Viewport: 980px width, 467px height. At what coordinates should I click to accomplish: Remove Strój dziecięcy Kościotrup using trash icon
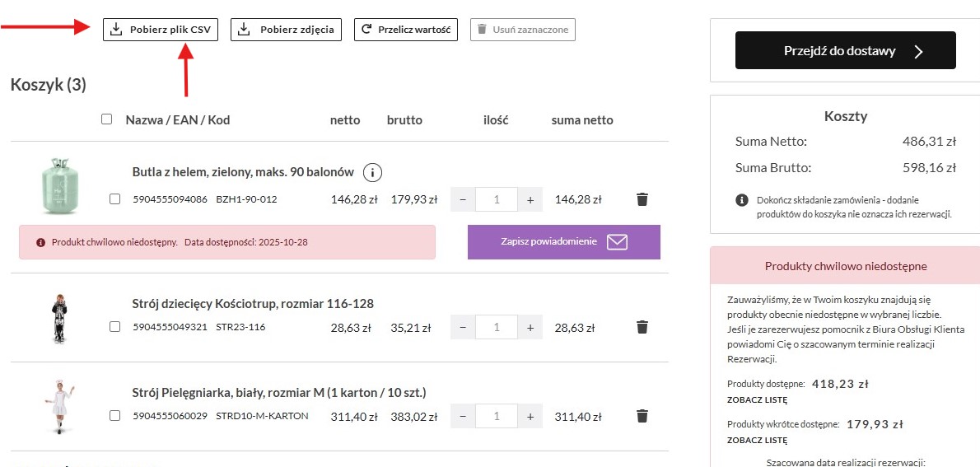(642, 327)
